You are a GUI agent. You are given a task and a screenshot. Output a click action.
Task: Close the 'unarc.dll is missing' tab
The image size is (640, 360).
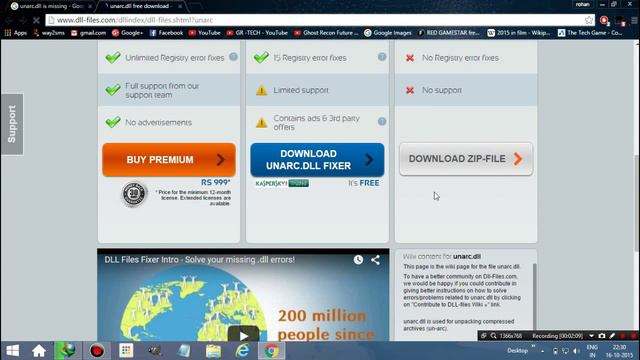click(x=90, y=6)
